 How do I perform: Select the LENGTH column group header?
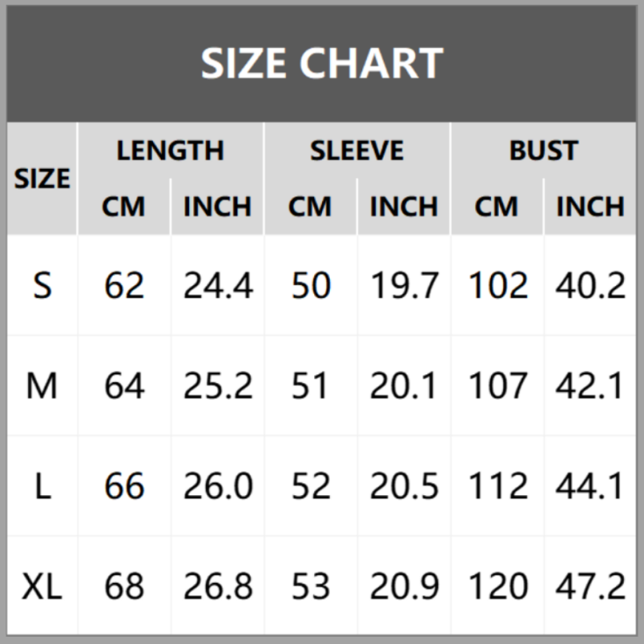pos(170,151)
